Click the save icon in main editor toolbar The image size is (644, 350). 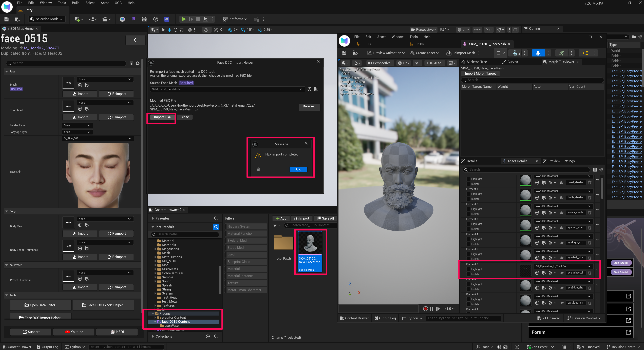point(7,19)
